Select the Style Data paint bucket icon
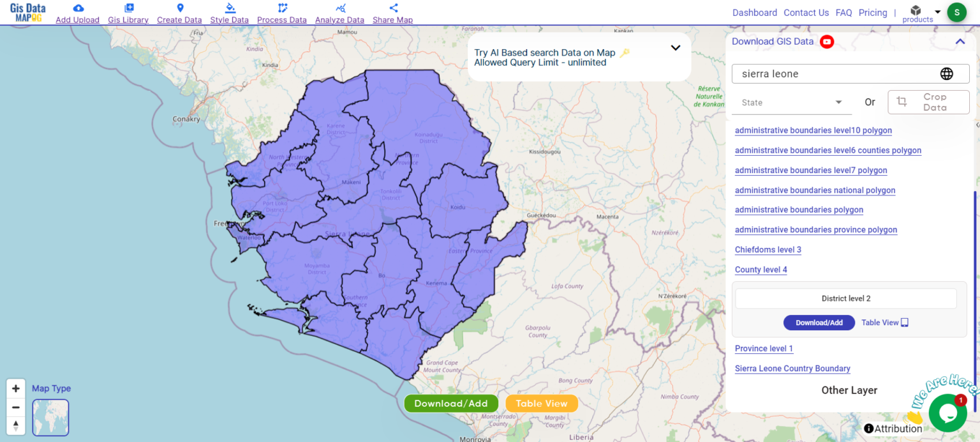Screen dimensions: 980x442 point(228,8)
